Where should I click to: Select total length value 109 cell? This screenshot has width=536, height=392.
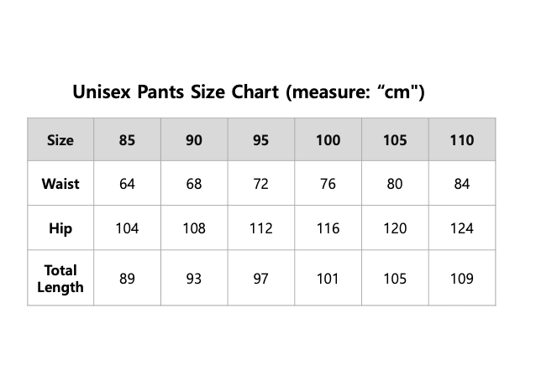point(462,278)
